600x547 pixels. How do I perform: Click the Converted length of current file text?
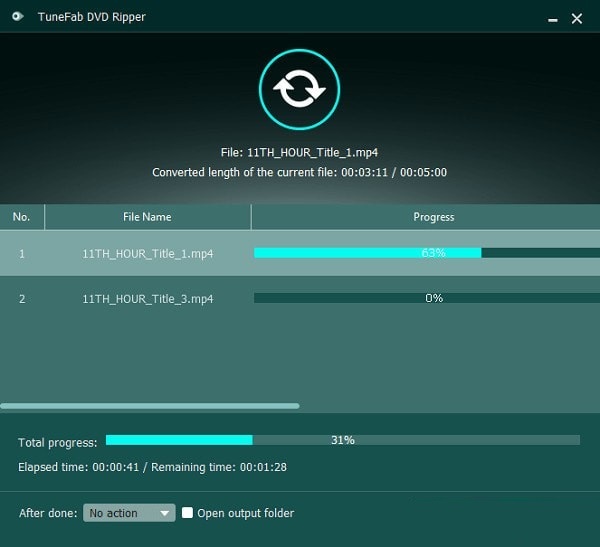(299, 172)
